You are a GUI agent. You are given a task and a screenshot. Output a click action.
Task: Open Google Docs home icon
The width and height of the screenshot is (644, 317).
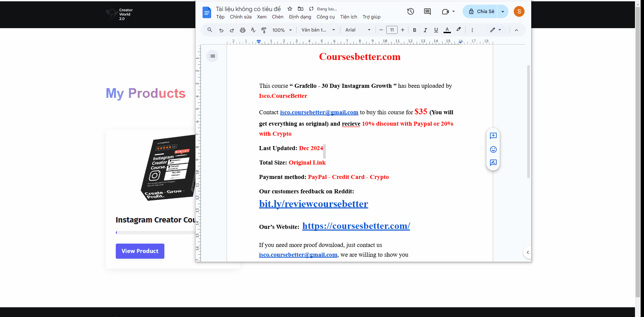click(207, 12)
